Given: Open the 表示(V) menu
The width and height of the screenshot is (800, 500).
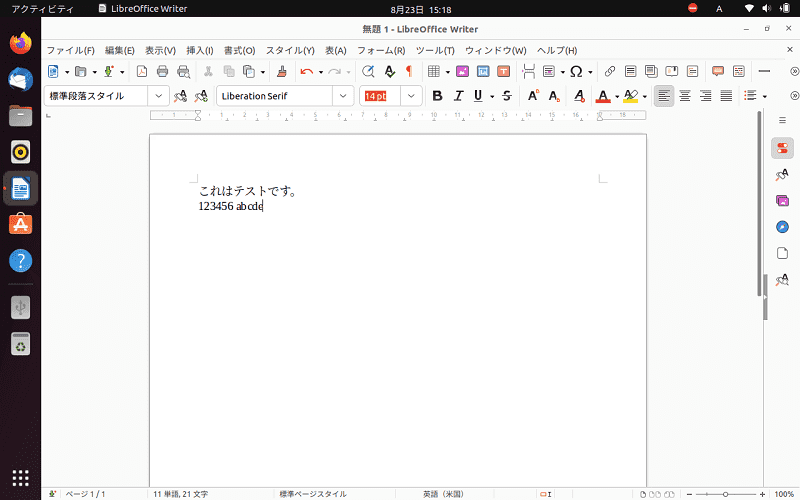Looking at the screenshot, I should click(x=160, y=51).
